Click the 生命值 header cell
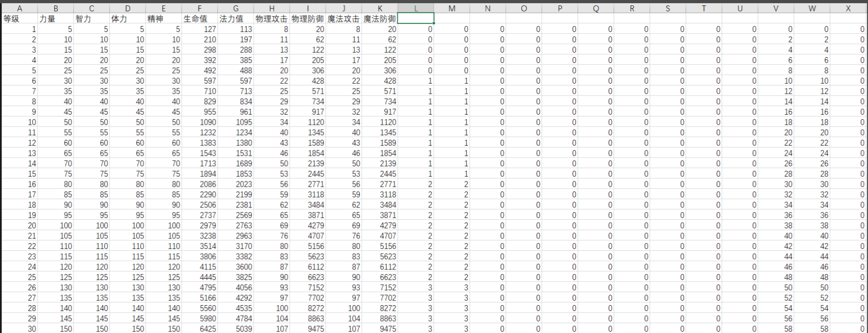This screenshot has width=868, height=333. (199, 19)
